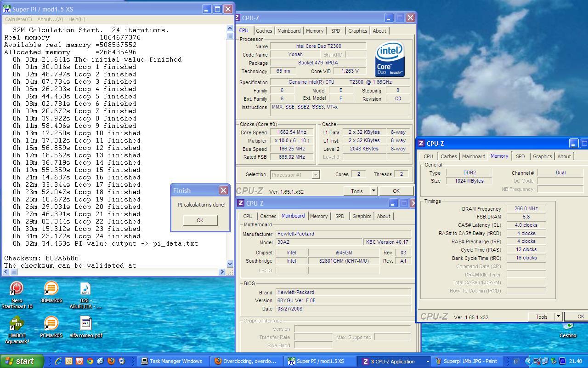Click Super PI horizontal scrollbar right arrow

222,271
